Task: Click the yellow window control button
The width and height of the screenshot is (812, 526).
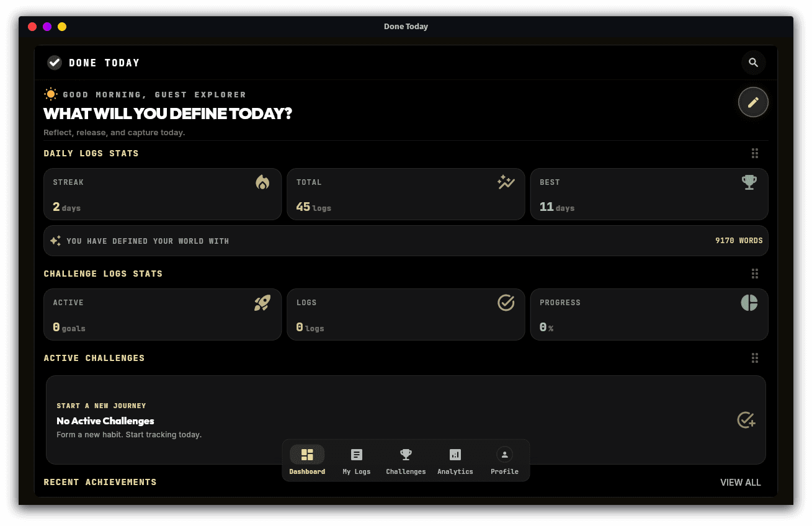Action: tap(62, 27)
